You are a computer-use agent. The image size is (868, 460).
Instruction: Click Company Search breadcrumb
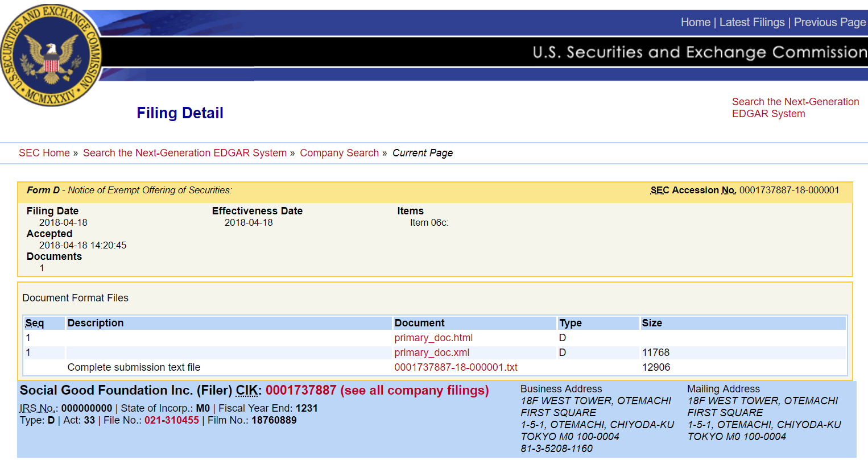pyautogui.click(x=339, y=153)
